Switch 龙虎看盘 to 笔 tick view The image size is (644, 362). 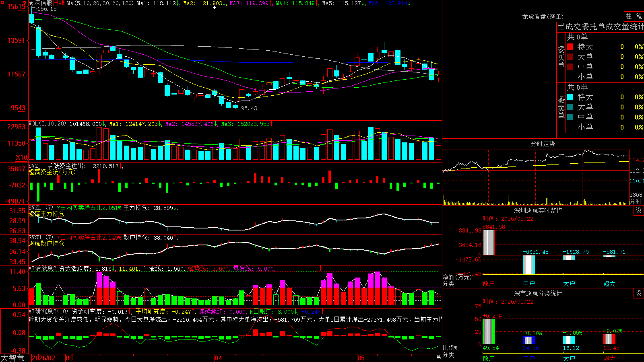point(639,16)
